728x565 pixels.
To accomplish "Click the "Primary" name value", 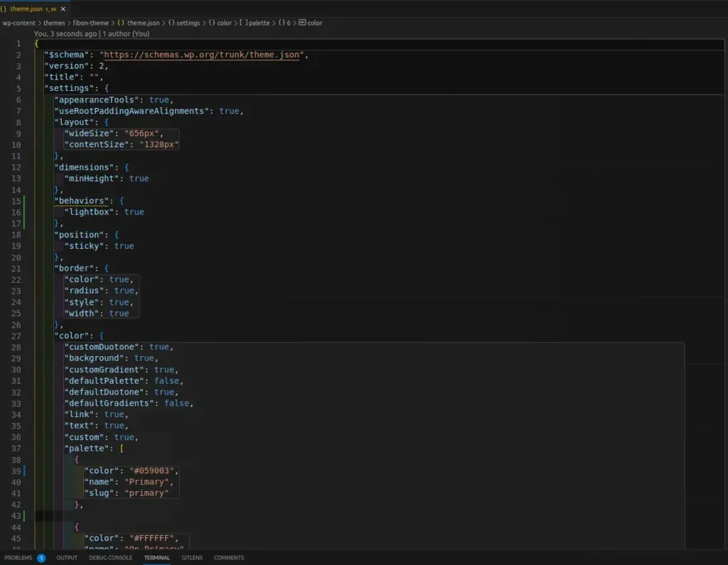I will click(146, 483).
